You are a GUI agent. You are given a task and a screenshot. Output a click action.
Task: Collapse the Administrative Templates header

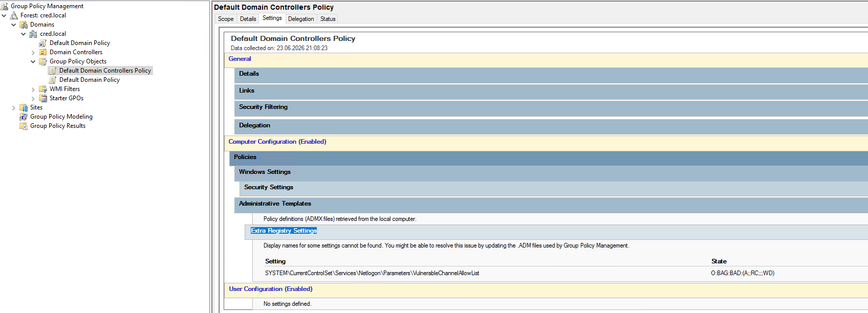click(551, 205)
